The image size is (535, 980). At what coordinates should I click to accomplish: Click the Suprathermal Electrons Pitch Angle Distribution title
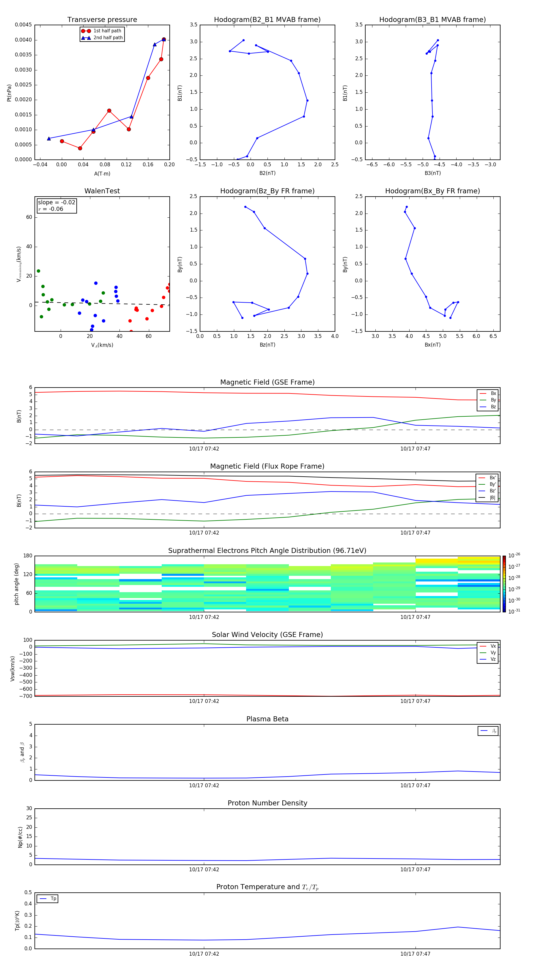[x=267, y=551]
